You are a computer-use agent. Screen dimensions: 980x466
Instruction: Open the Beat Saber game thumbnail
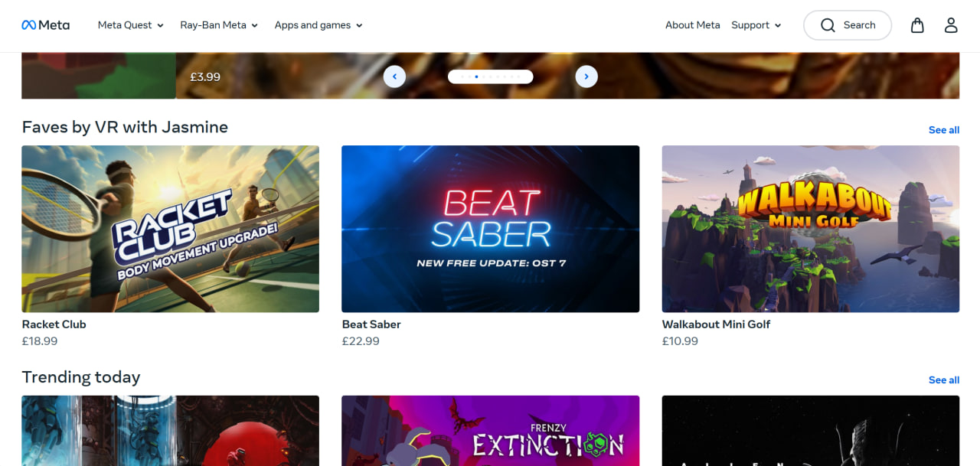point(490,229)
